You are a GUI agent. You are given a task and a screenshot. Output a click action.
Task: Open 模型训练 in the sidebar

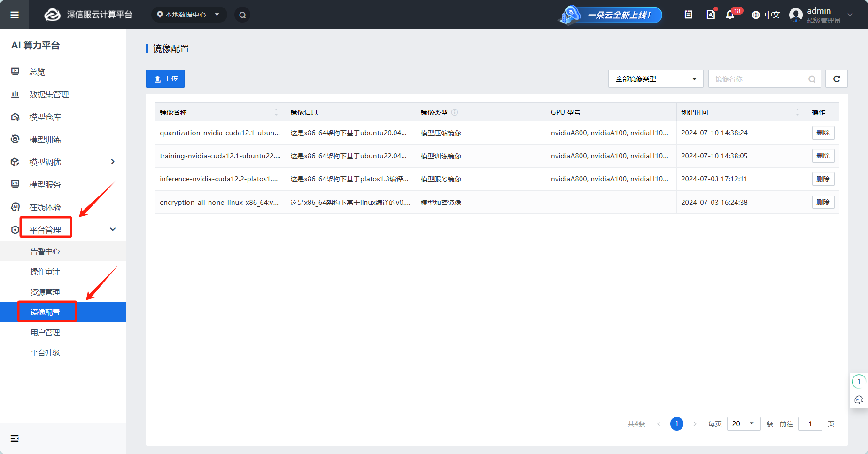[x=45, y=140]
